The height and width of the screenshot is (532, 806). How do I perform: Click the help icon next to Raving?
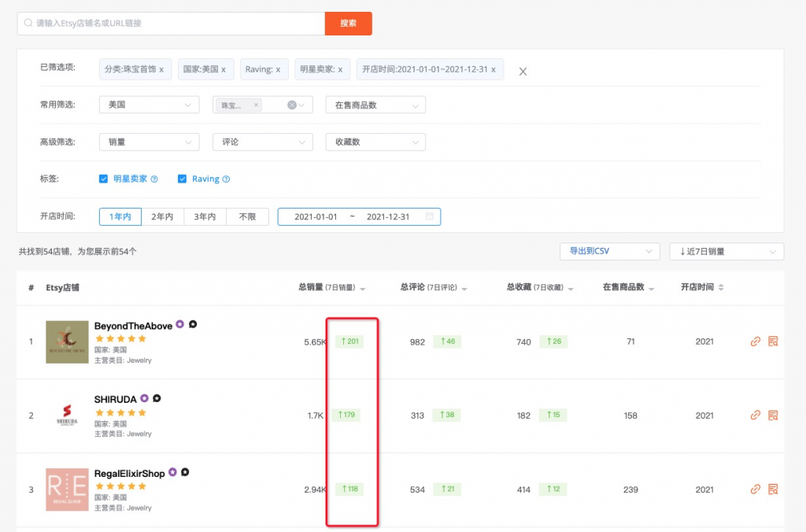226,179
